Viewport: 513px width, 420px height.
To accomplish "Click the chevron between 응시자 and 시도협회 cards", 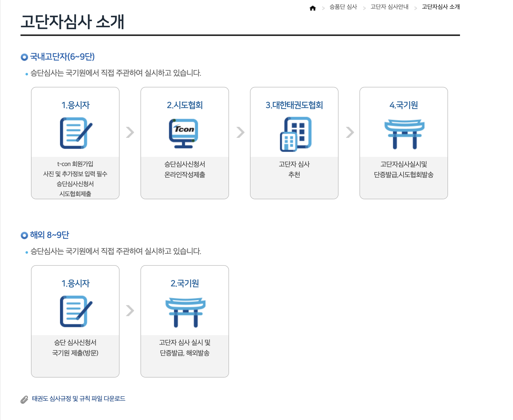I will pyautogui.click(x=130, y=133).
